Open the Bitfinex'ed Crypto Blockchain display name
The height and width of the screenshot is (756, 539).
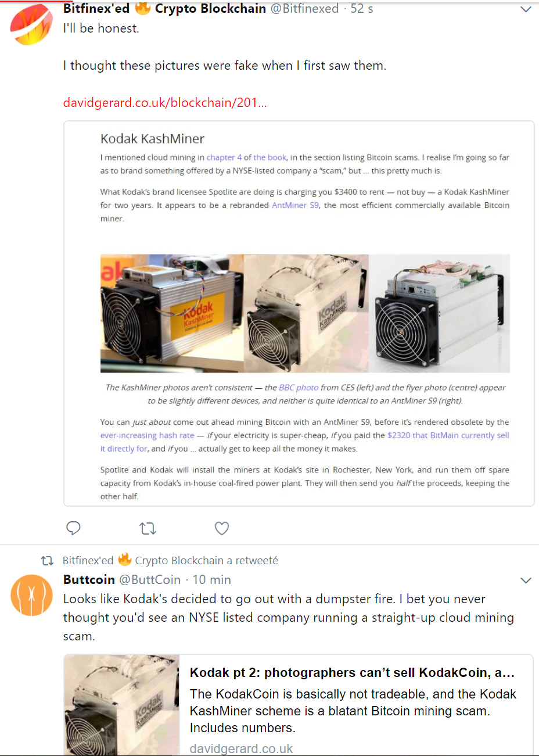(x=164, y=8)
